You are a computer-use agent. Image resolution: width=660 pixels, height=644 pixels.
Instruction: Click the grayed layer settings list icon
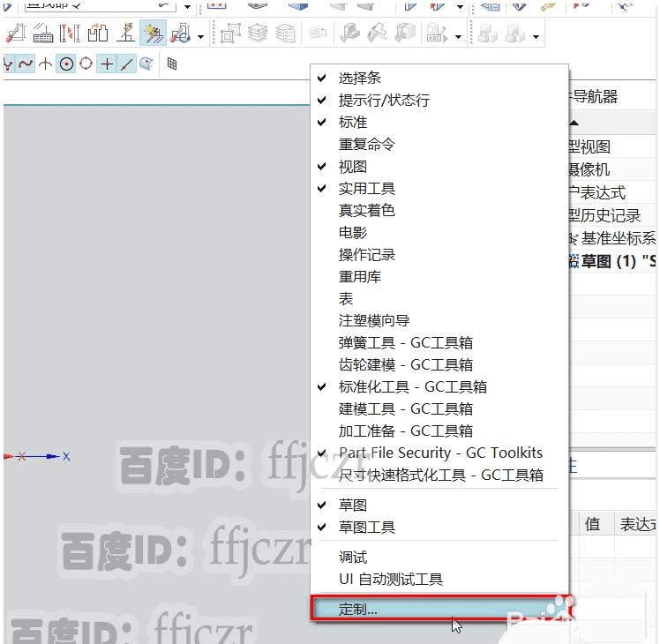coord(285,34)
